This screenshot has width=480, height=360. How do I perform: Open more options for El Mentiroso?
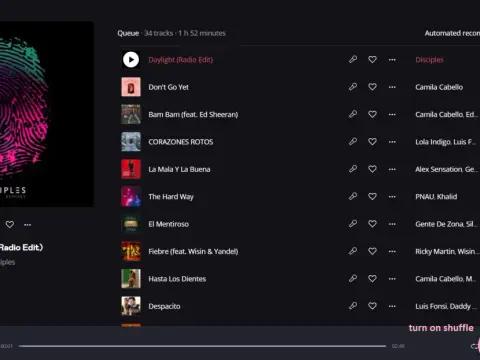pos(392,224)
